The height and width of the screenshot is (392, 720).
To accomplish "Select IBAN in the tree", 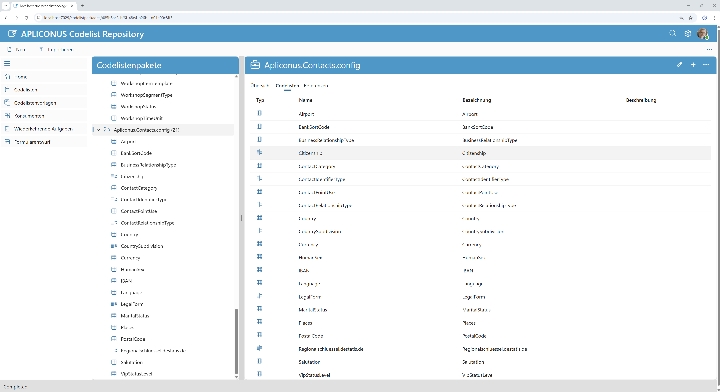I will coord(126,280).
